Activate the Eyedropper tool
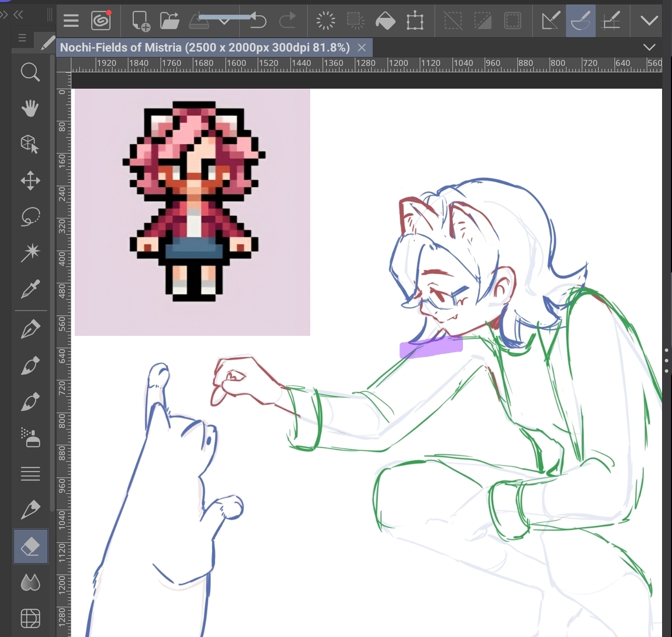Image resolution: width=672 pixels, height=637 pixels. [x=30, y=289]
